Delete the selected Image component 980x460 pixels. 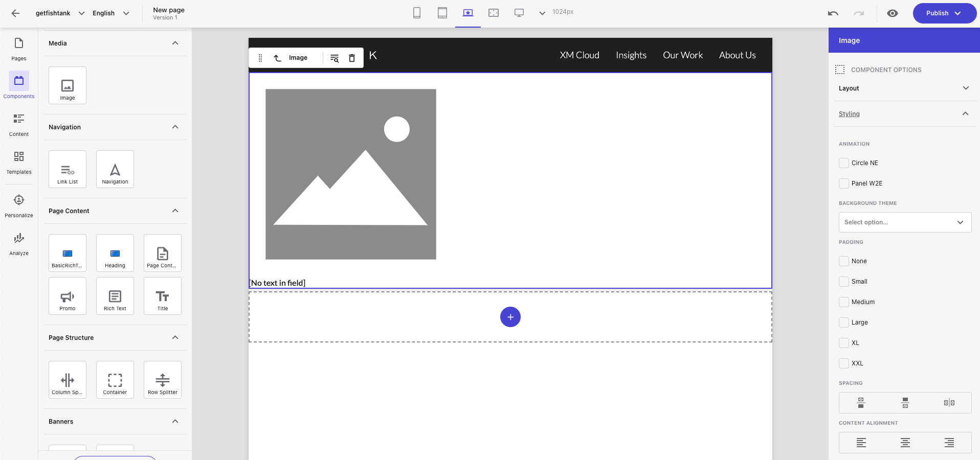pos(351,58)
